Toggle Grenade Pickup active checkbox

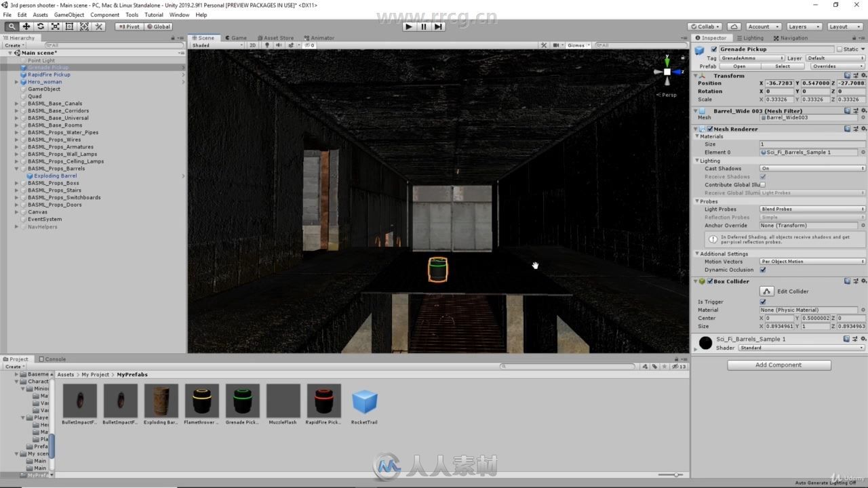point(714,49)
